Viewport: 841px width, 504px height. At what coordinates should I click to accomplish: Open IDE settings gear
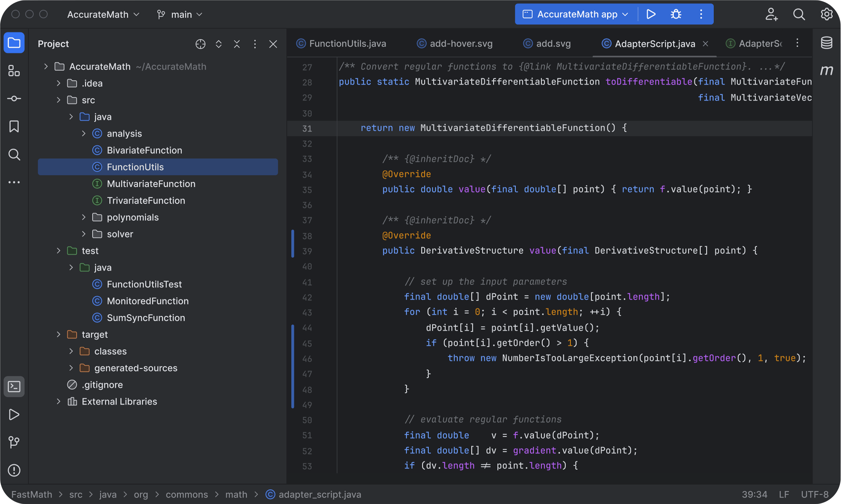[826, 14]
